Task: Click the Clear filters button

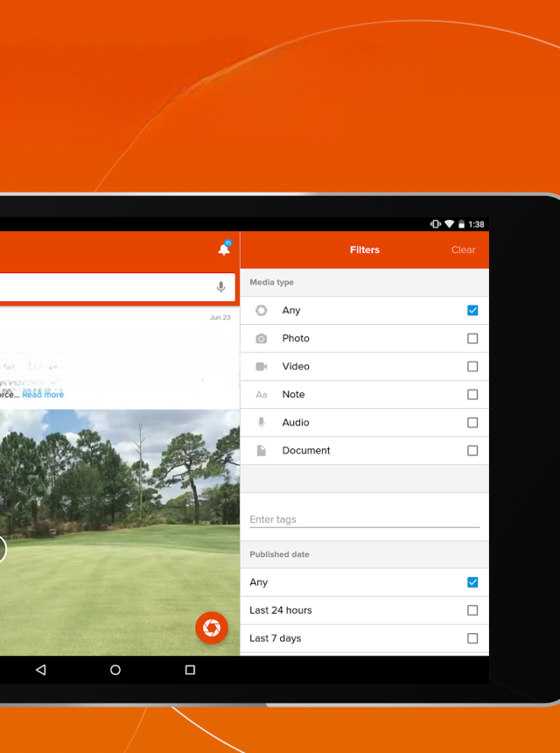Action: tap(463, 250)
